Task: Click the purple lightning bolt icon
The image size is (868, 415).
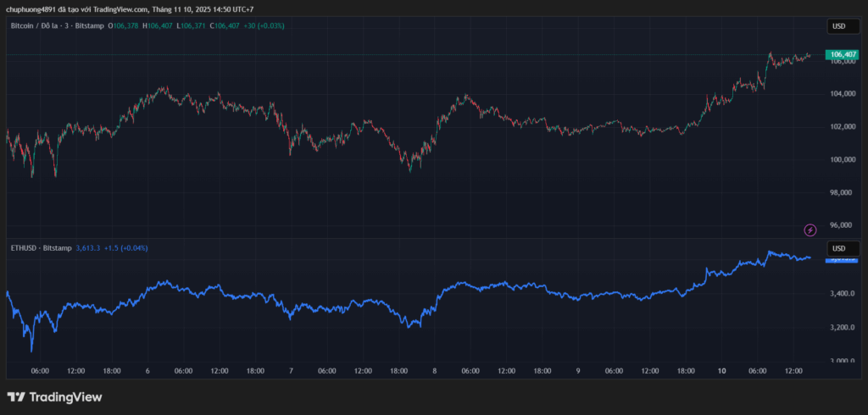Action: (x=810, y=230)
